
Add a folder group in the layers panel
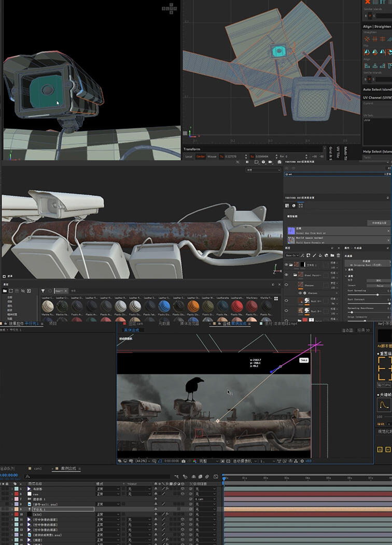click(332, 255)
